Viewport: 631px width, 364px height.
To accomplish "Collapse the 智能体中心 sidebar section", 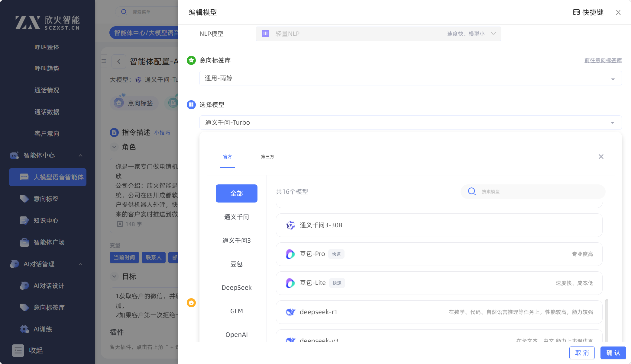I will pos(80,155).
